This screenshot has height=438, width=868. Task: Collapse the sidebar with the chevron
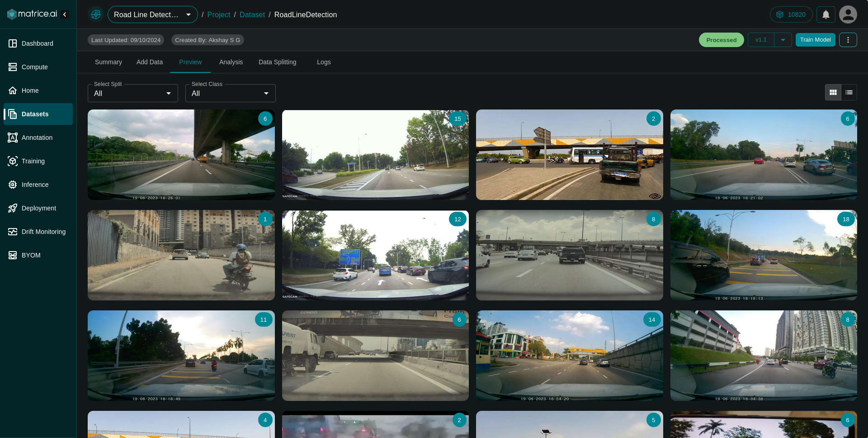pyautogui.click(x=65, y=14)
